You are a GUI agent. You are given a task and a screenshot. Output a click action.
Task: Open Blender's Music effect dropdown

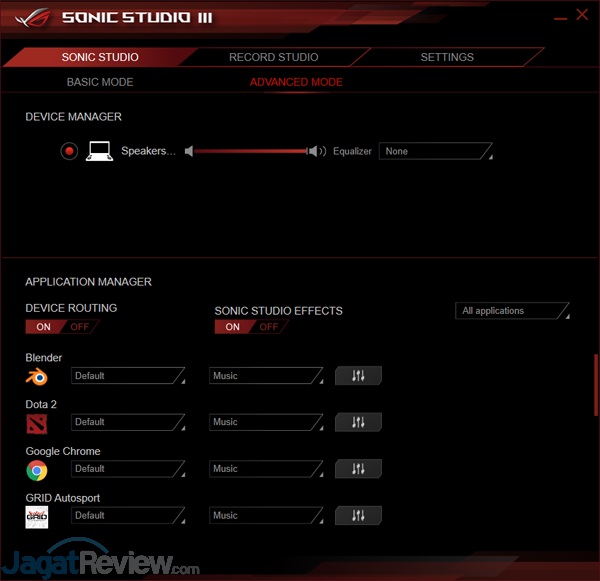pos(266,375)
